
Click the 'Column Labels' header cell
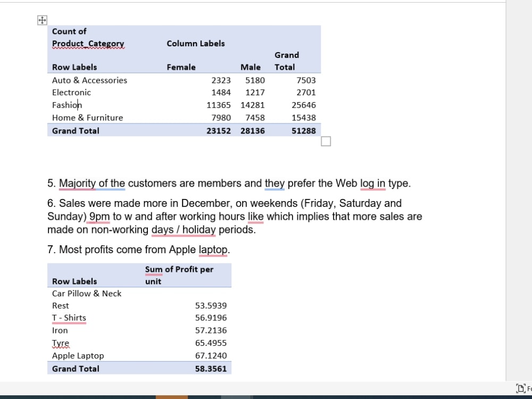pos(195,44)
